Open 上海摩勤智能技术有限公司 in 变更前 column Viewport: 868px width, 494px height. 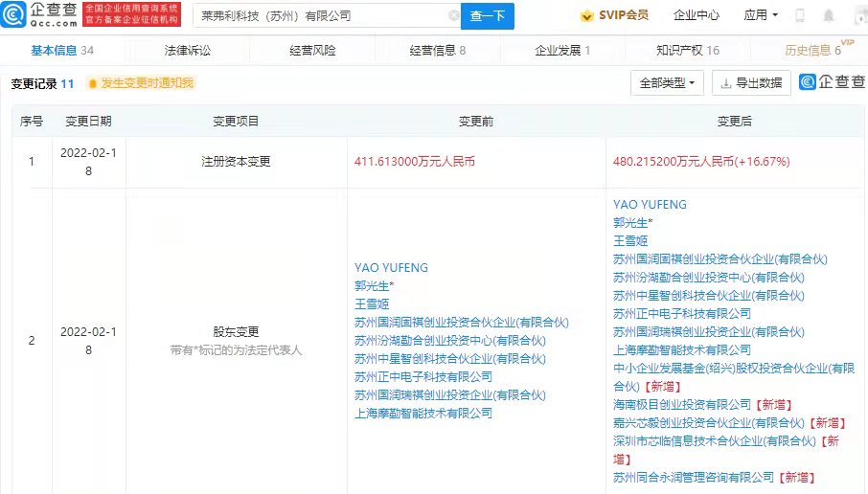click(x=423, y=414)
